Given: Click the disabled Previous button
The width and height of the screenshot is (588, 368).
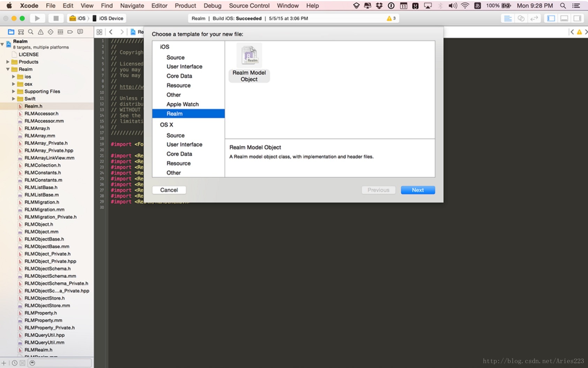Looking at the screenshot, I should point(378,190).
